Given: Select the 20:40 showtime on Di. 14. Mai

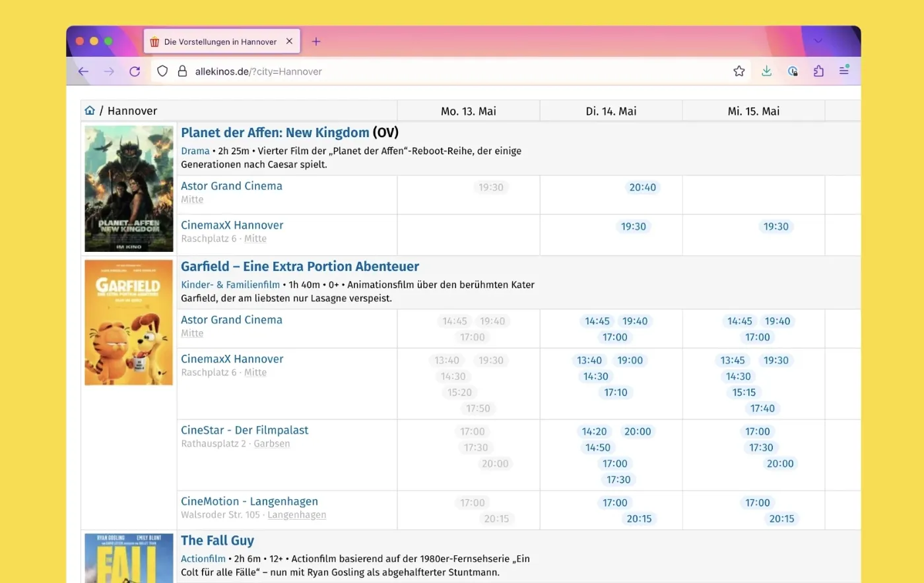Looking at the screenshot, I should coord(642,187).
